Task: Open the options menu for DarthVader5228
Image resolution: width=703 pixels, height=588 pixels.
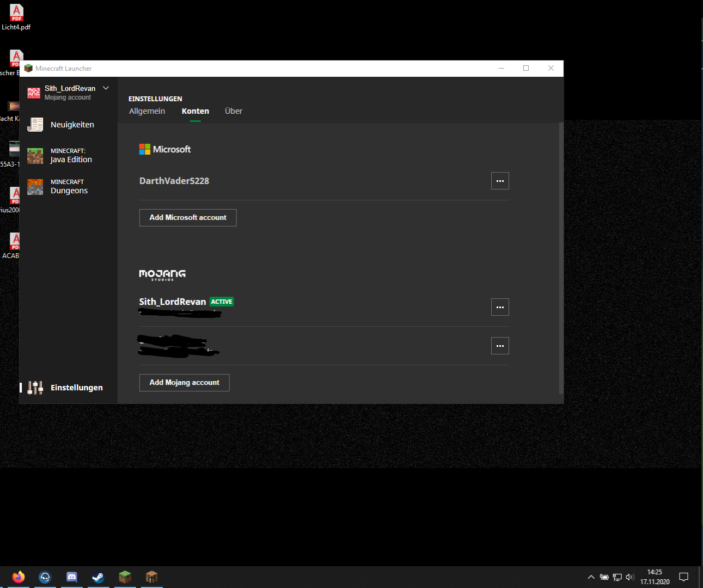Action: (500, 181)
